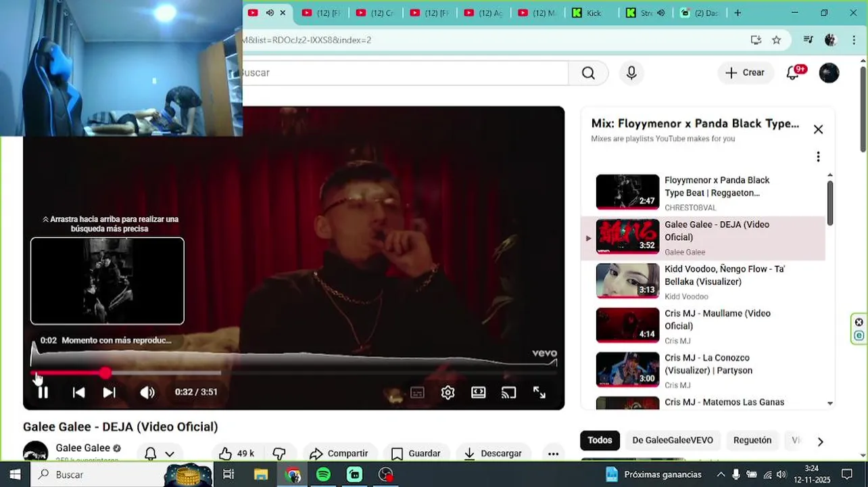Viewport: 868px width, 487px height.
Task: Mute the active YouTube tab speaker icon
Action: pos(270,13)
